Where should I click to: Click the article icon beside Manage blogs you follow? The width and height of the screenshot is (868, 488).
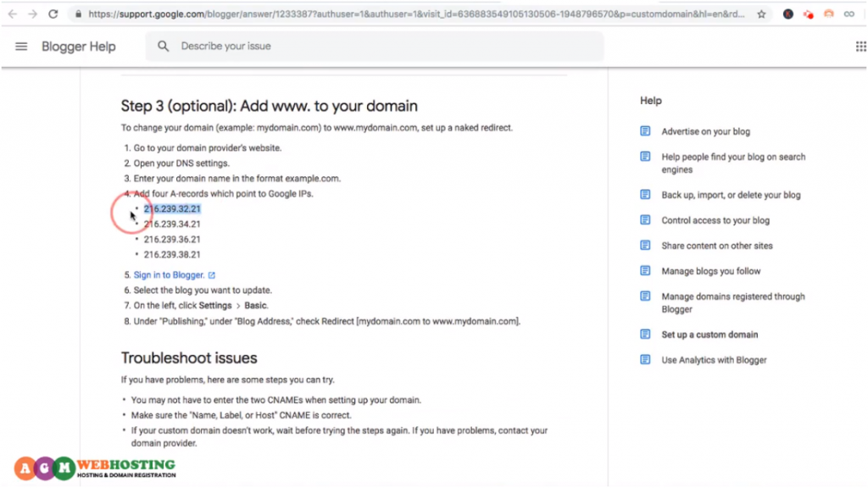[x=645, y=271]
